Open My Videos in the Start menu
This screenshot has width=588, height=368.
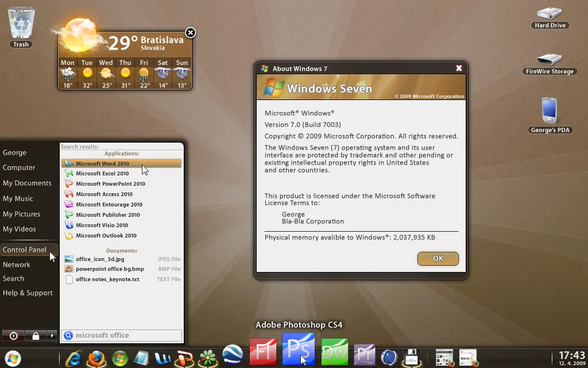click(20, 229)
